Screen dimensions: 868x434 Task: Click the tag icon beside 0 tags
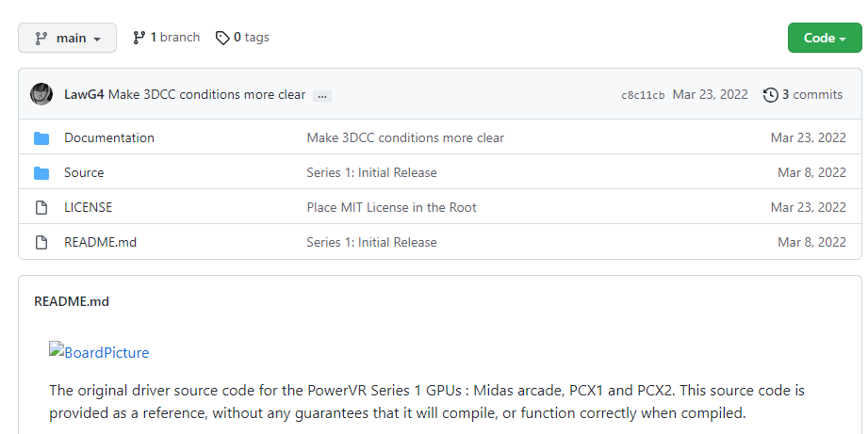pyautogui.click(x=222, y=38)
